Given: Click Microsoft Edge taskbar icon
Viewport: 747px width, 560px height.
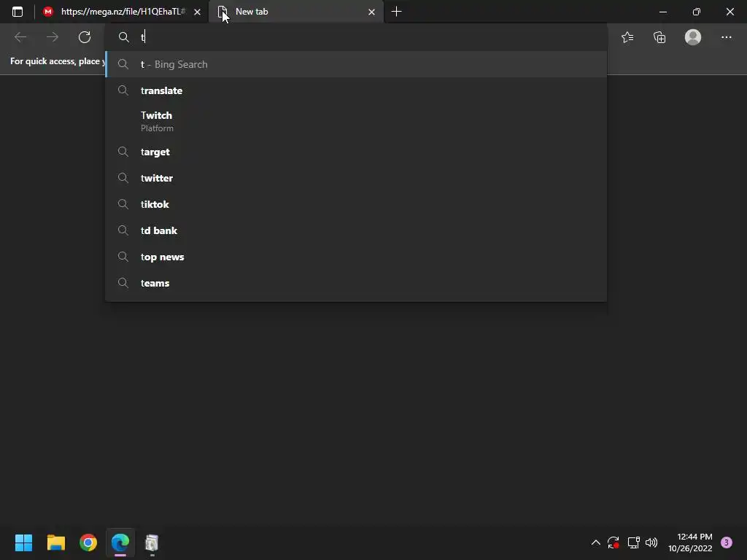Looking at the screenshot, I should pyautogui.click(x=120, y=542).
